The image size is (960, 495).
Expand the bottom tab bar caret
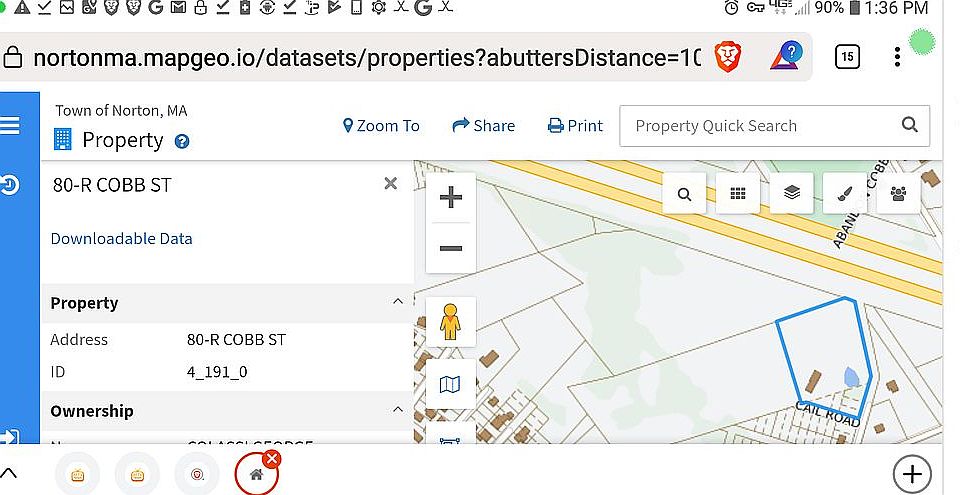(x=10, y=474)
